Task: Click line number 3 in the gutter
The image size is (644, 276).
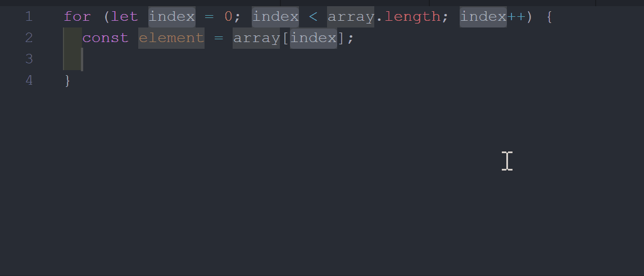Action: 29,59
